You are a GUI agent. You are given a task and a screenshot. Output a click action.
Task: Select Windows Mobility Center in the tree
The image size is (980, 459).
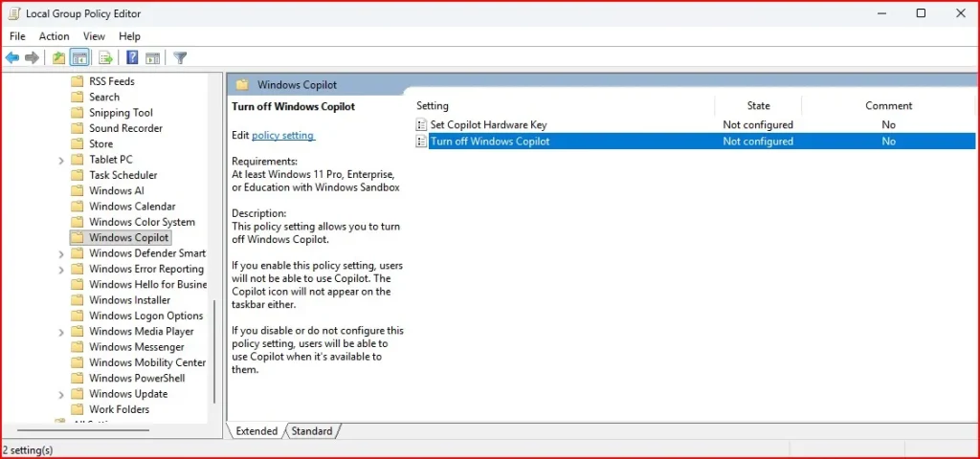tap(146, 362)
